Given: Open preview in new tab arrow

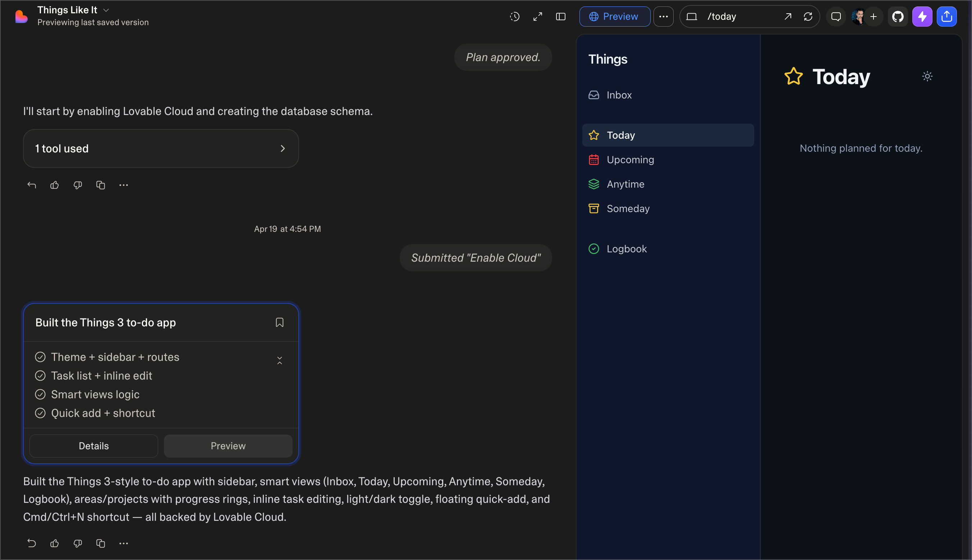Looking at the screenshot, I should [x=788, y=17].
